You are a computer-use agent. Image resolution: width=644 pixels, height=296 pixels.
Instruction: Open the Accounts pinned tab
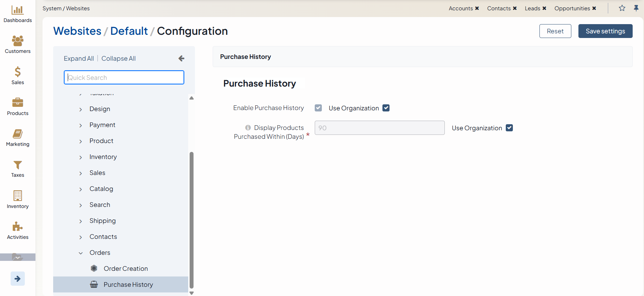(460, 9)
